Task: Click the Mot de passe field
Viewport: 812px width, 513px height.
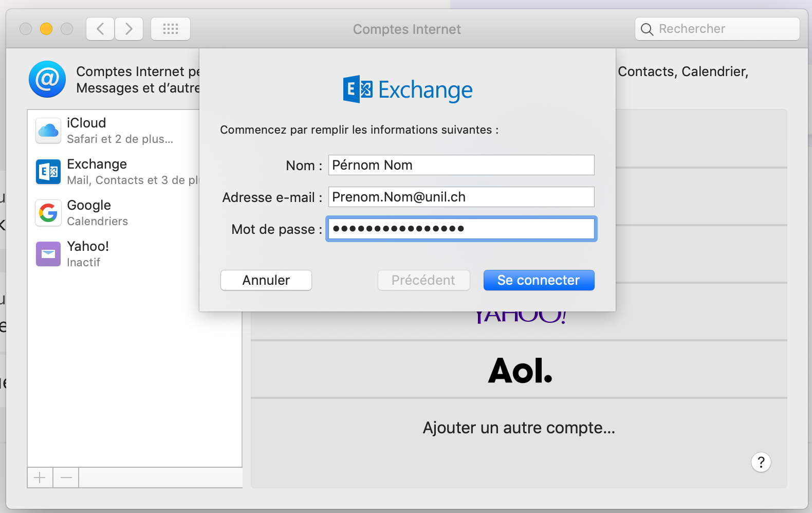Action: [461, 229]
